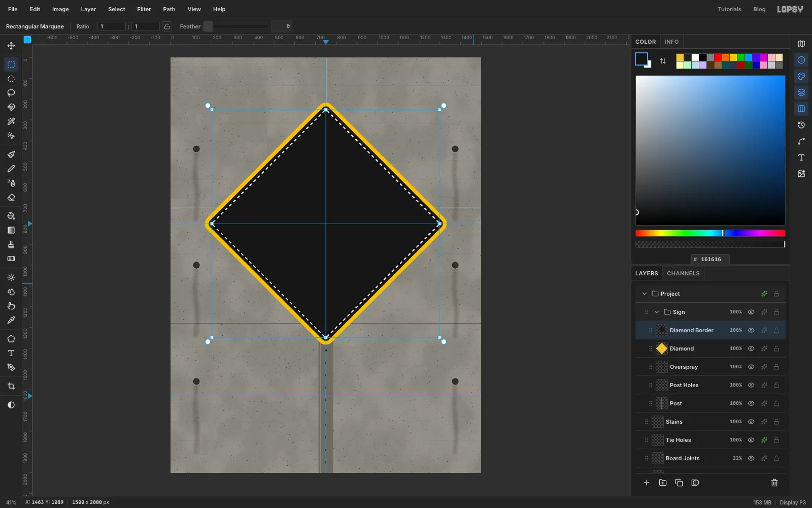Delete layer with the trash icon
This screenshot has width=812, height=508.
click(x=774, y=483)
